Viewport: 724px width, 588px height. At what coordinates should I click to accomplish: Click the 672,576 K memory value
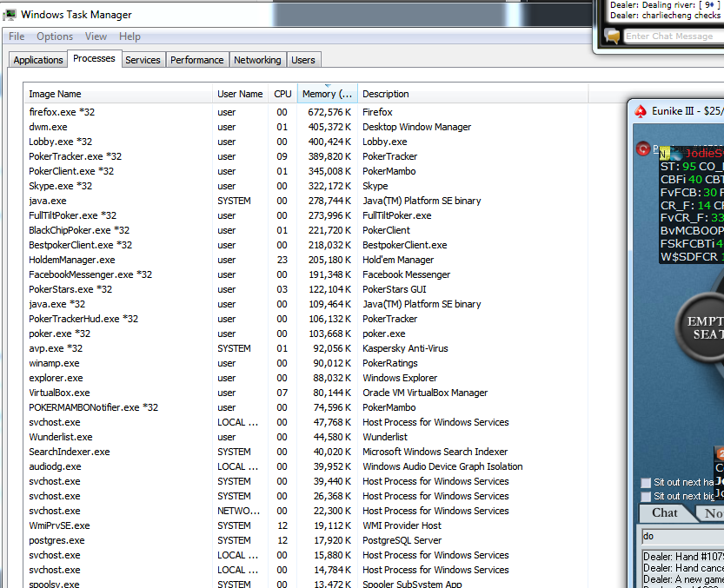(x=329, y=112)
